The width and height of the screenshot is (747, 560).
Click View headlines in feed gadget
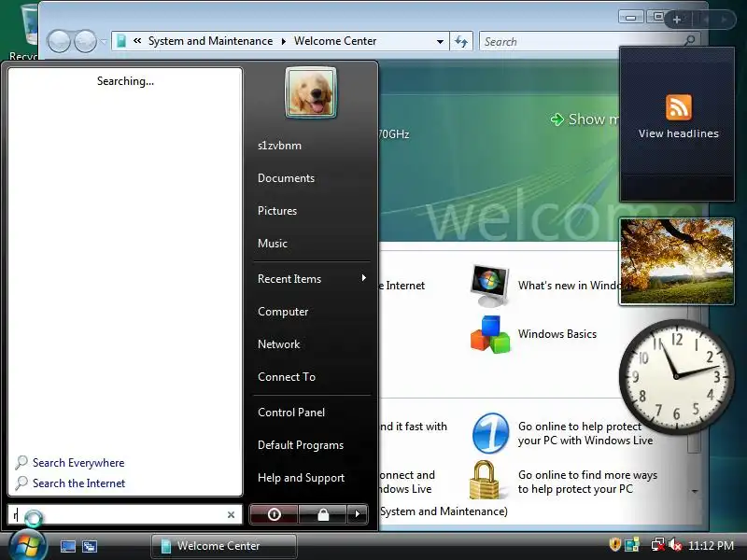tap(679, 133)
